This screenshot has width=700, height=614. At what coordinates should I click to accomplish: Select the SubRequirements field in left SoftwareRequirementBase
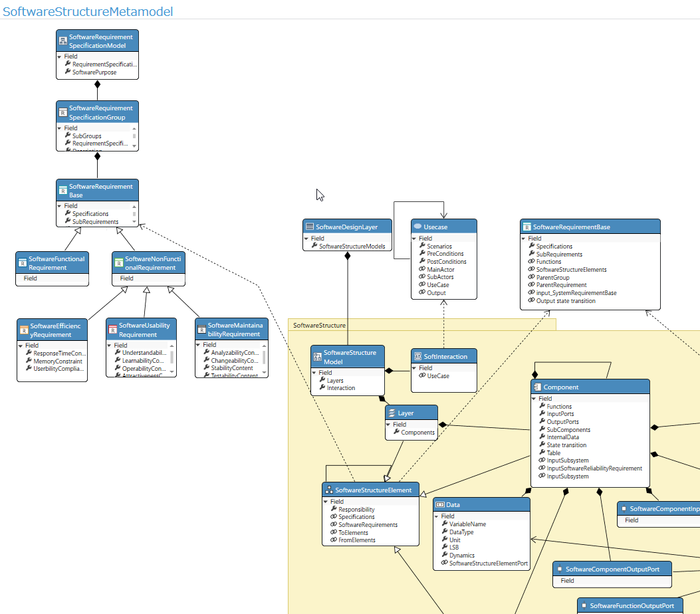pos(95,221)
